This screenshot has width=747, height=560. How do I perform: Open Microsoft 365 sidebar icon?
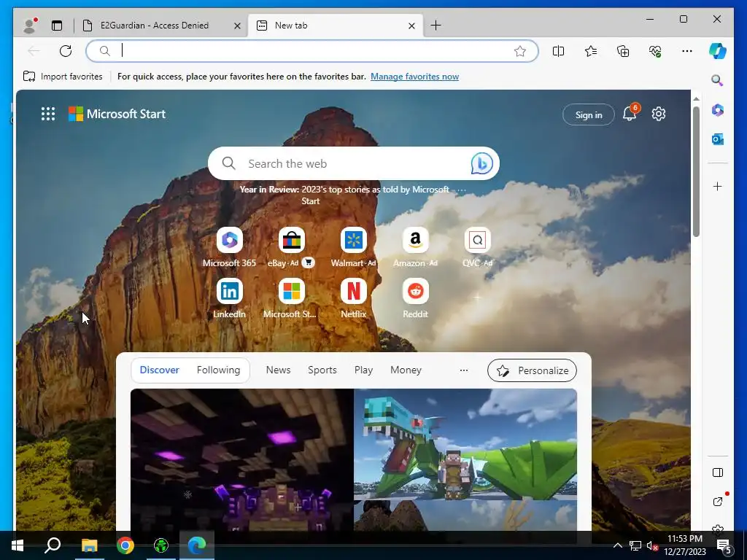tap(718, 110)
